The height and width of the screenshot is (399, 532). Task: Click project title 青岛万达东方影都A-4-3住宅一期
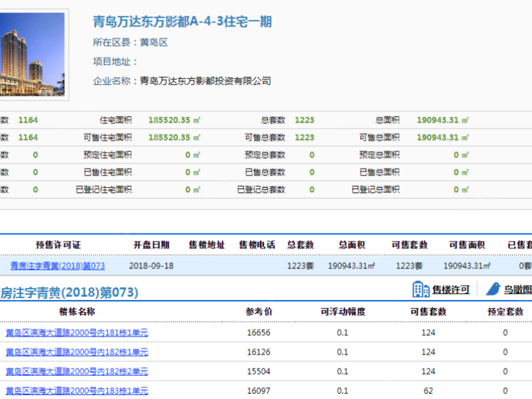[182, 21]
